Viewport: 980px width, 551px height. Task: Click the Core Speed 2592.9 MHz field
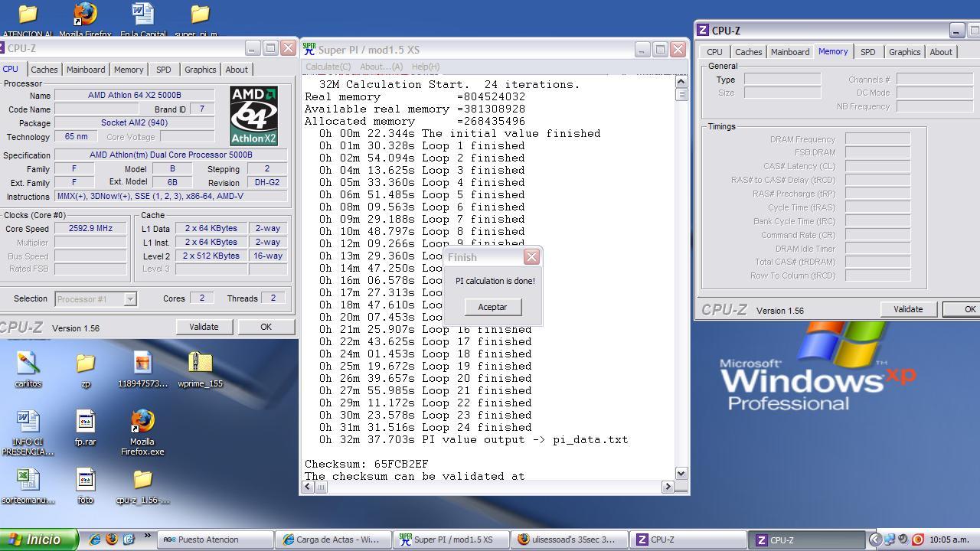tap(90, 228)
